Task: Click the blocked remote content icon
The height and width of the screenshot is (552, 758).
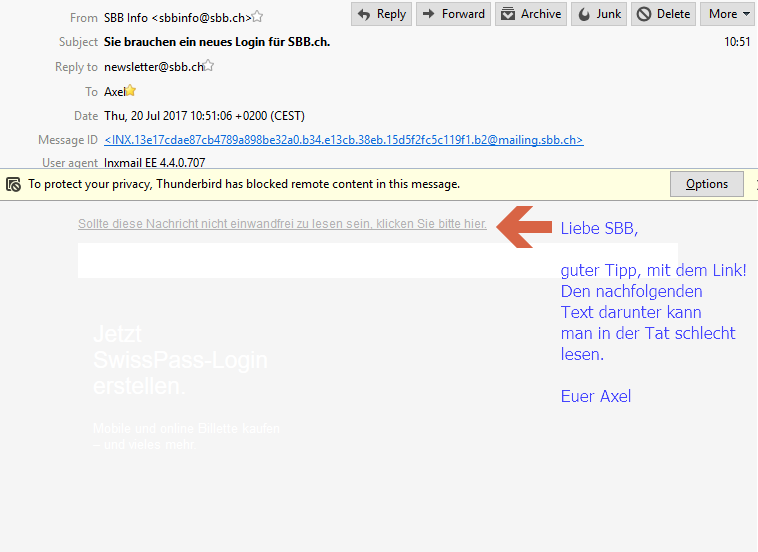Action: [x=13, y=184]
